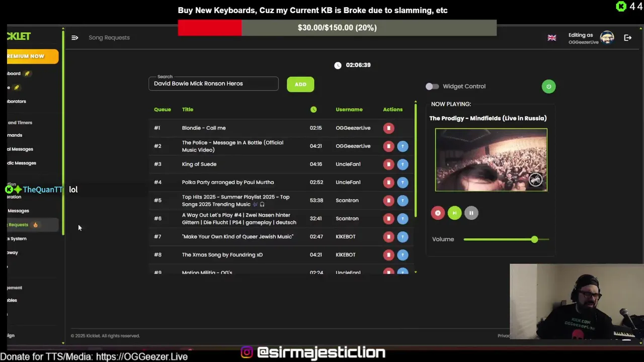Stop the now playing song with red button

pos(438,213)
